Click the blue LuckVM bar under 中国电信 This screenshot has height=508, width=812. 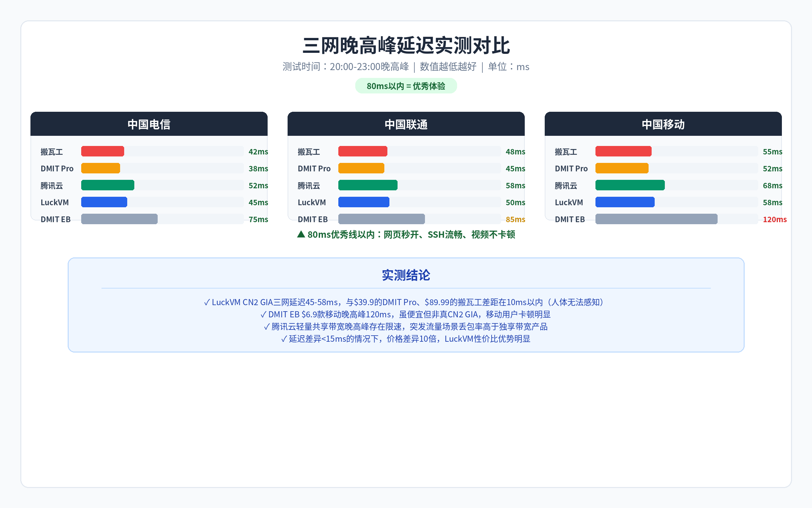[104, 202]
